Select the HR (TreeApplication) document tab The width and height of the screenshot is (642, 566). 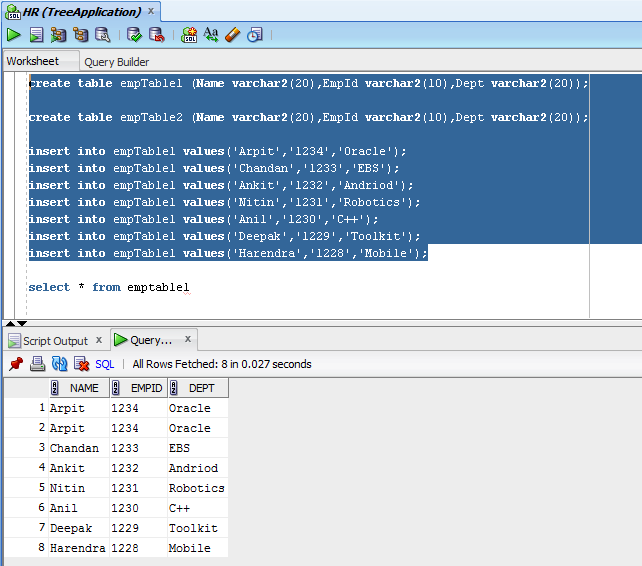click(82, 12)
